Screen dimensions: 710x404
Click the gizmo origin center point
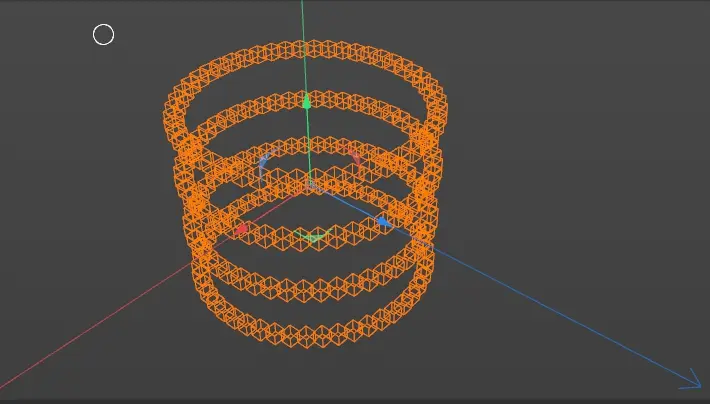coord(310,184)
